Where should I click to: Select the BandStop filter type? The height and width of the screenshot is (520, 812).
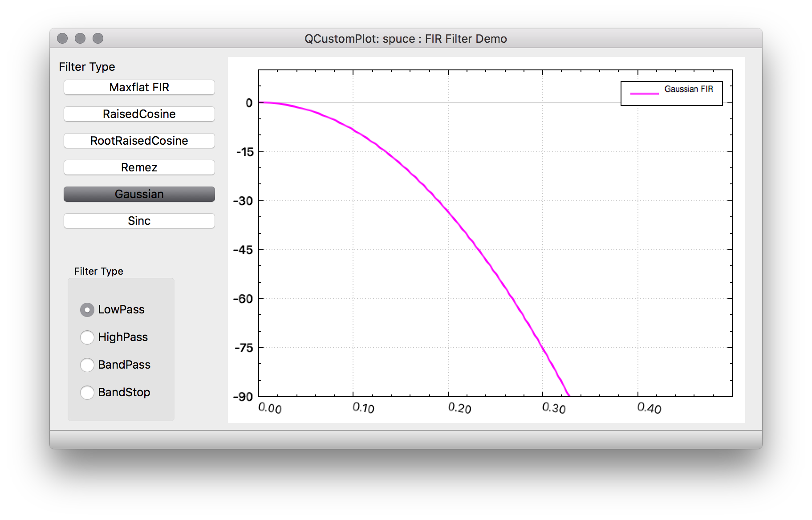click(x=87, y=392)
